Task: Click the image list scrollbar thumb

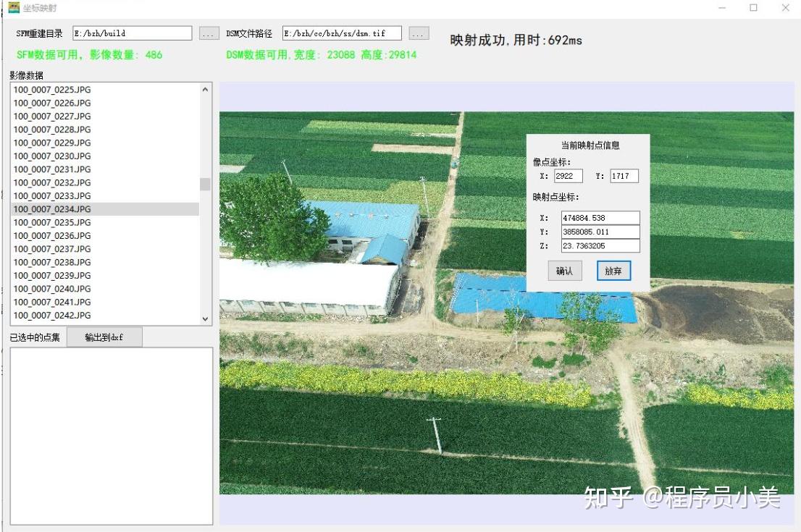Action: click(x=205, y=184)
